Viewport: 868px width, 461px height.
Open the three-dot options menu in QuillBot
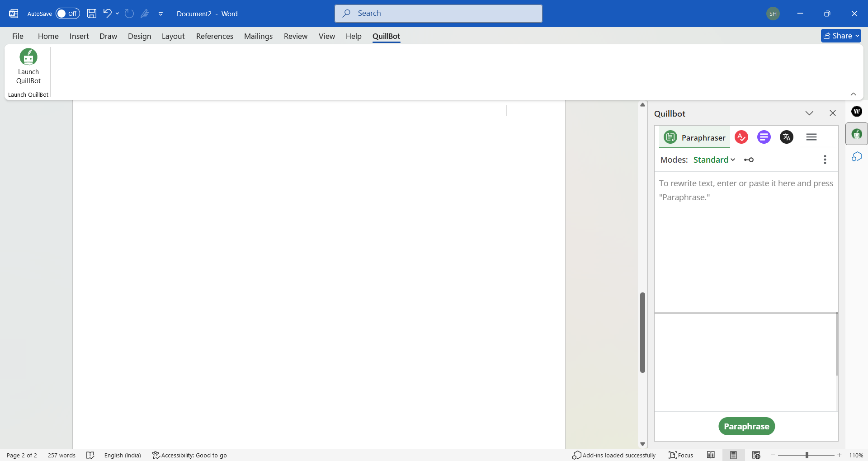[x=825, y=160]
